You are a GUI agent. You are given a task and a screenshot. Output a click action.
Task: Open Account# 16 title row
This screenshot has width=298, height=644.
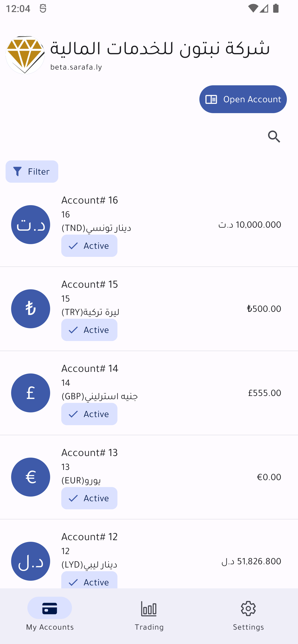(90, 200)
